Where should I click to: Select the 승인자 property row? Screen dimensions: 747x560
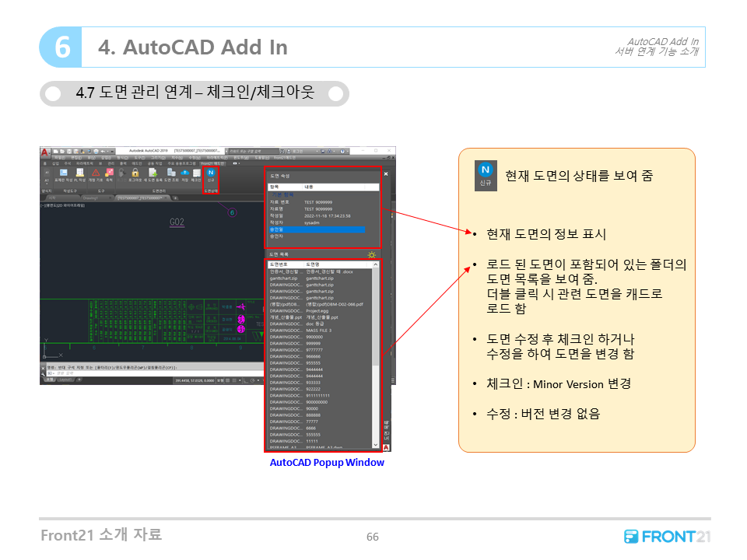[317, 236]
